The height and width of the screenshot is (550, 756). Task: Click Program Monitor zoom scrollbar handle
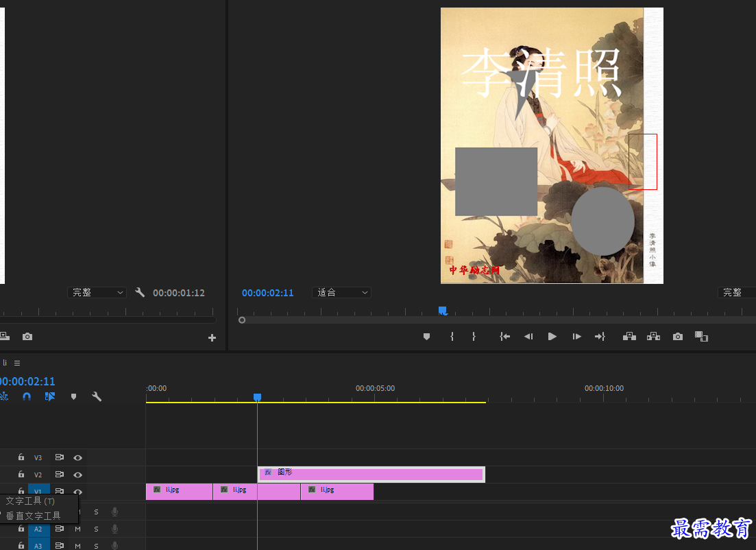tap(242, 320)
